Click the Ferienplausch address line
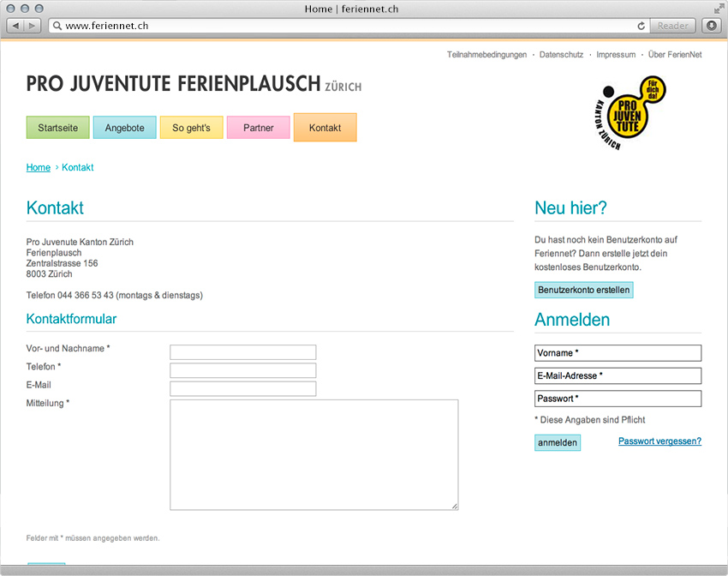 tap(54, 253)
